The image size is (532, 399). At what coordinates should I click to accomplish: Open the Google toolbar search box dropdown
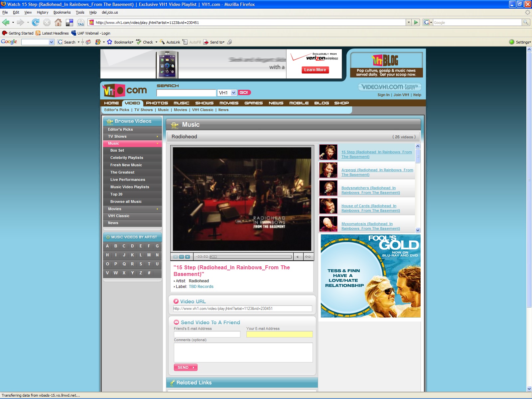click(51, 42)
